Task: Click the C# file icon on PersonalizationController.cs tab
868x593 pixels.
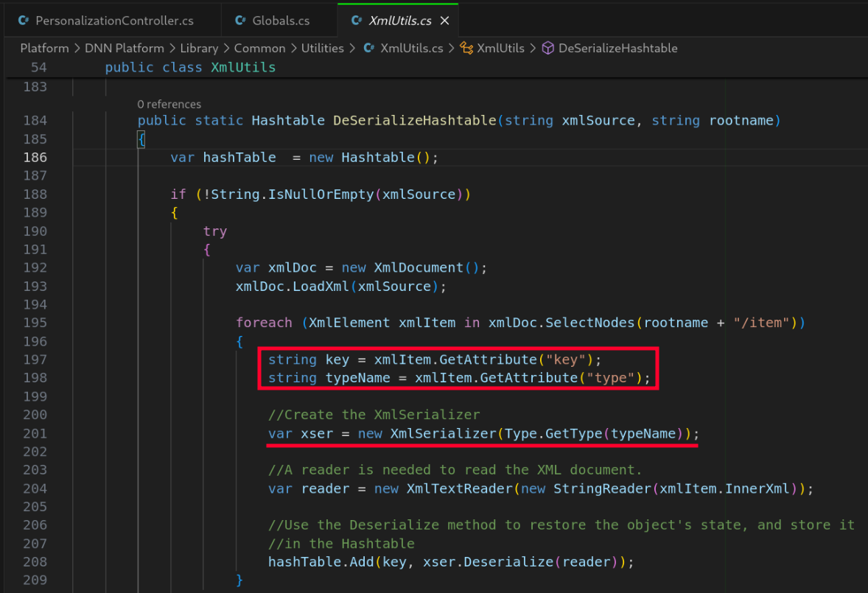Action: (24, 21)
